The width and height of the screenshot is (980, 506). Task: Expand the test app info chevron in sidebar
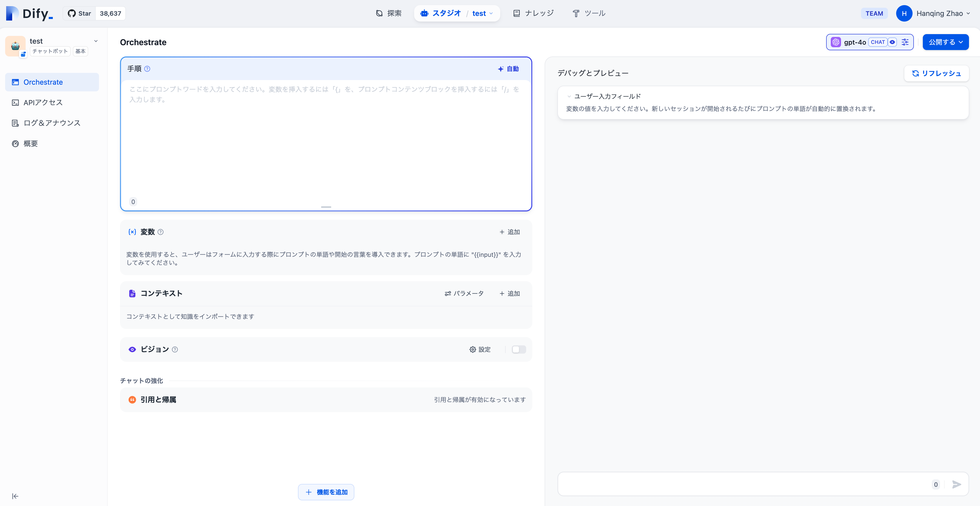coord(96,41)
